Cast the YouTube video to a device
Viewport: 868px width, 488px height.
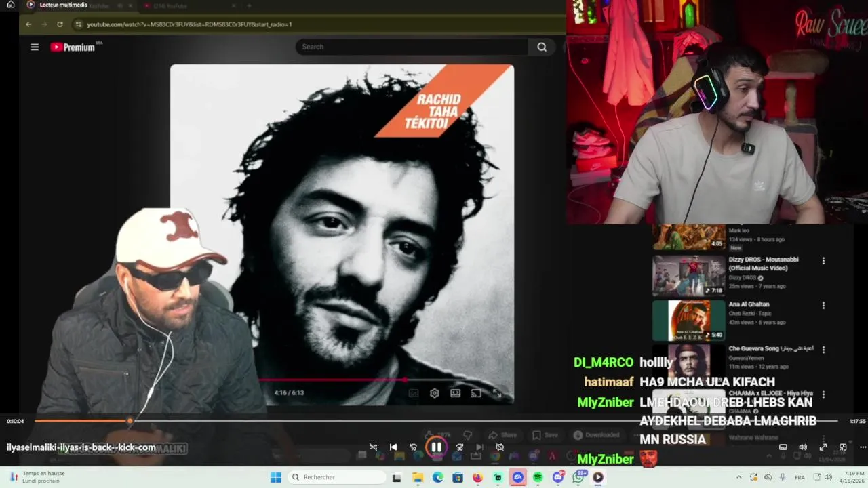[x=476, y=393]
